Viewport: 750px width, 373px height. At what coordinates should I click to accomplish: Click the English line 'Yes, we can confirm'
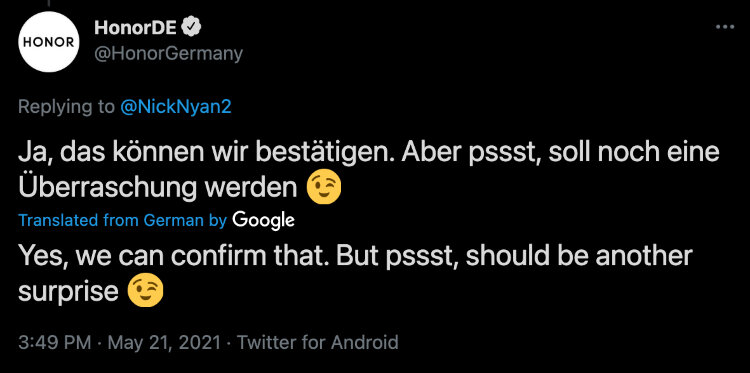355,257
